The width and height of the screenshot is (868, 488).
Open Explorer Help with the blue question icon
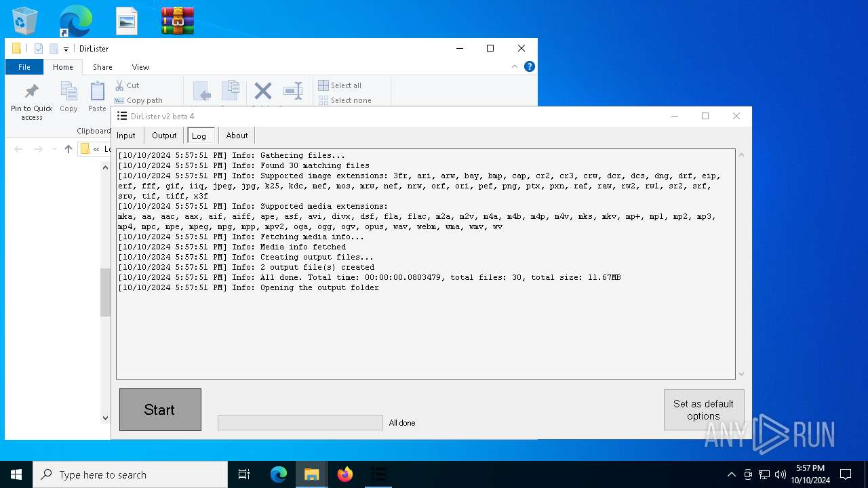coord(530,66)
